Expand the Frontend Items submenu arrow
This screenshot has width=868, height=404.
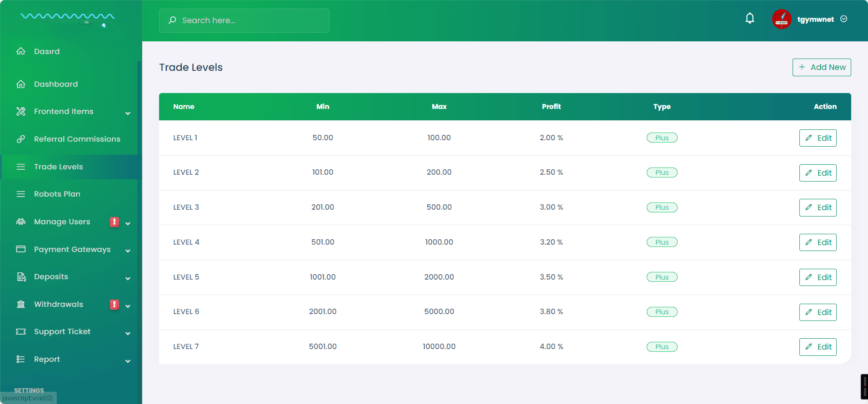pos(128,113)
